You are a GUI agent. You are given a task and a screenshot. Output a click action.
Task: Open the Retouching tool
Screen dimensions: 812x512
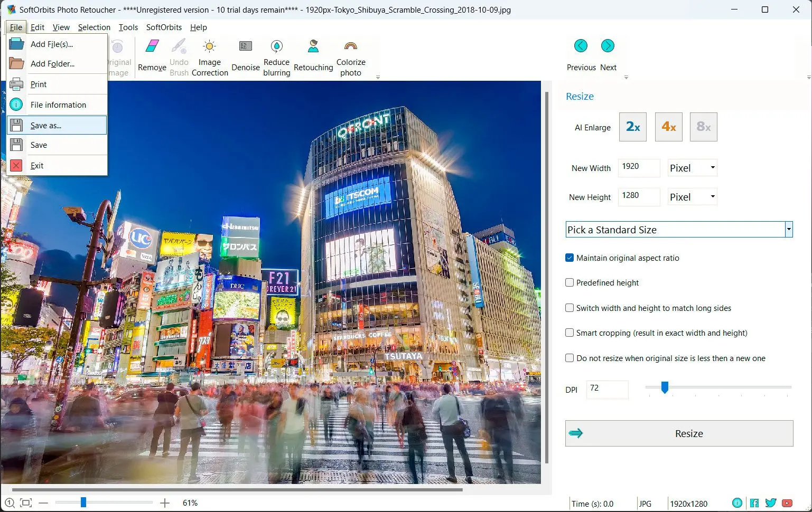[x=313, y=56]
